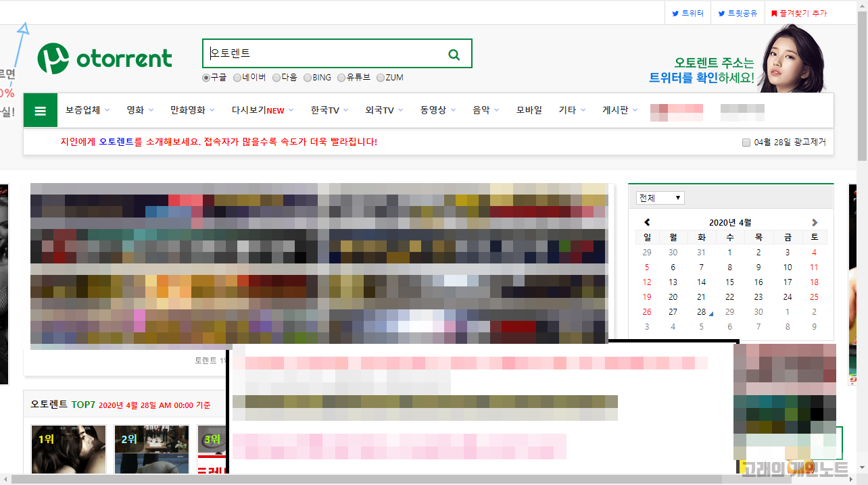
Task: Select April 11 in the calendar
Action: pos(814,267)
